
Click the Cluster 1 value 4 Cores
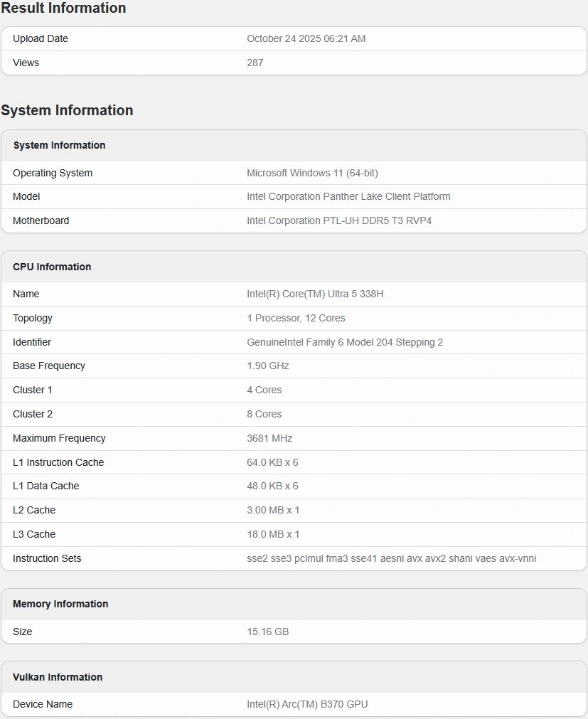point(264,390)
